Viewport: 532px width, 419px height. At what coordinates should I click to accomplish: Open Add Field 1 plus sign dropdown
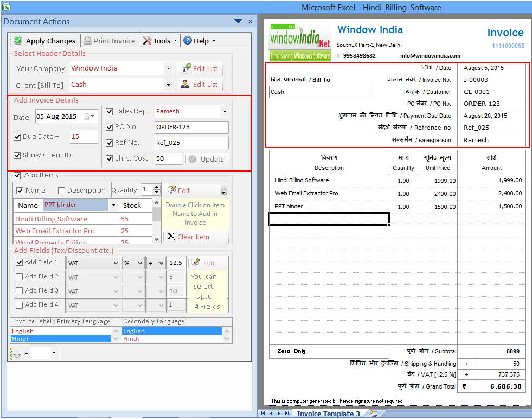click(161, 263)
